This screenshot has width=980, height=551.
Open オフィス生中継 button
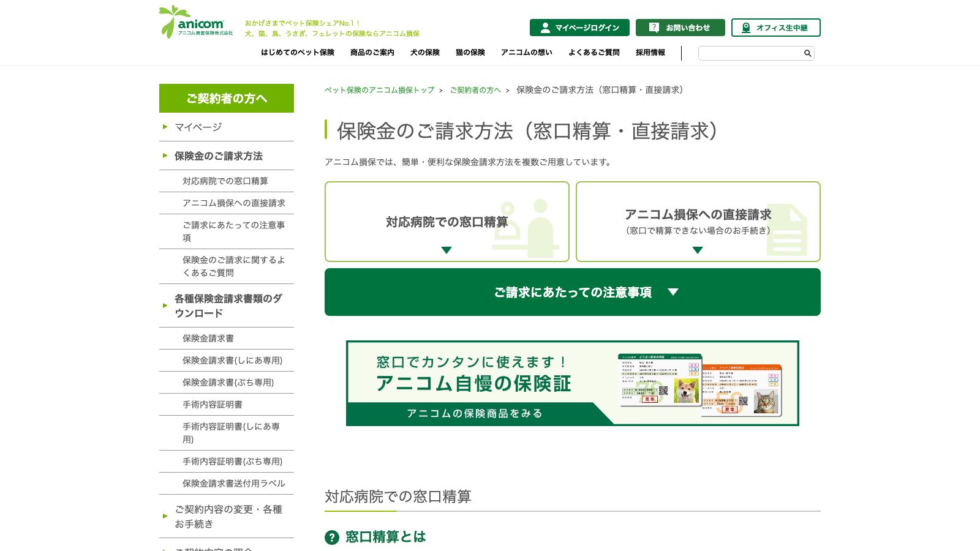(776, 28)
